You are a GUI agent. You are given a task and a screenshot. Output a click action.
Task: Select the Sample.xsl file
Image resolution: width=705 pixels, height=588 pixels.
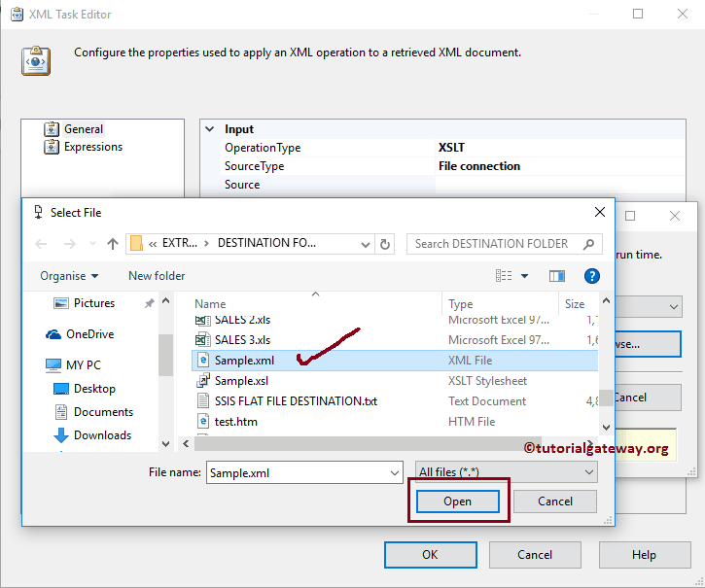click(x=241, y=381)
